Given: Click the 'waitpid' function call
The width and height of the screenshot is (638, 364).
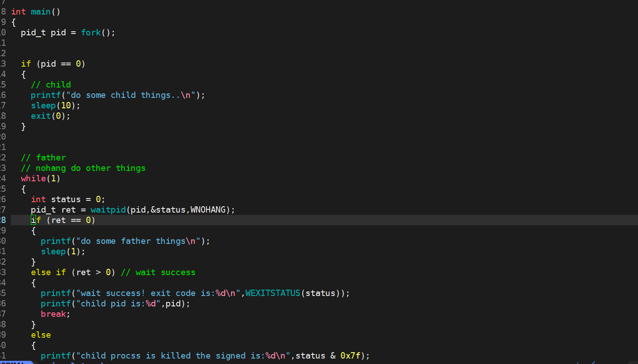Looking at the screenshot, I should pyautogui.click(x=108, y=210).
